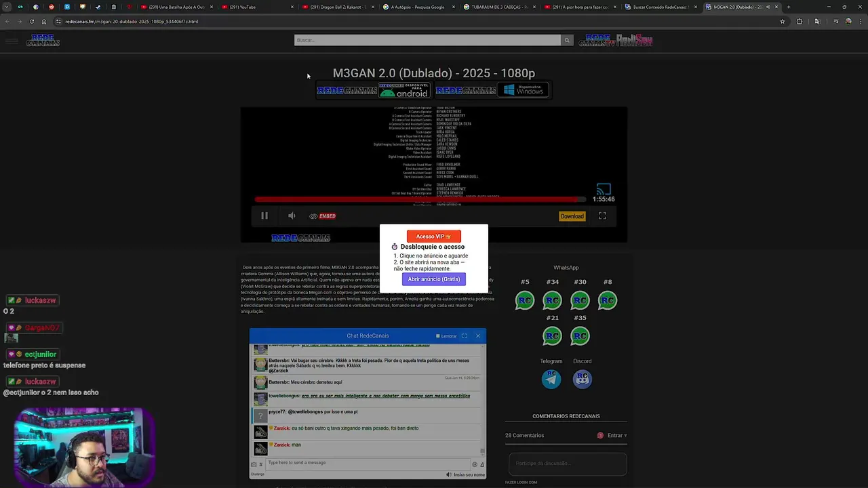Reload the page in browser

[x=31, y=21]
